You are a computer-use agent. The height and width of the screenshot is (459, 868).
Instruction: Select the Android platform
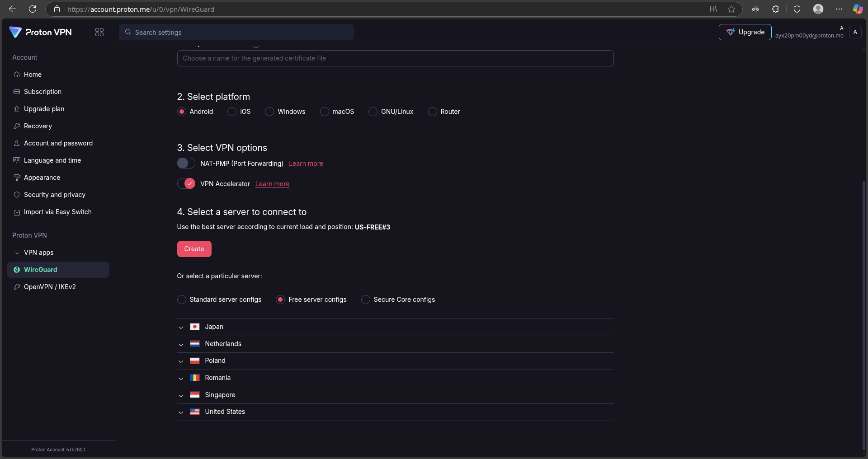pyautogui.click(x=182, y=112)
